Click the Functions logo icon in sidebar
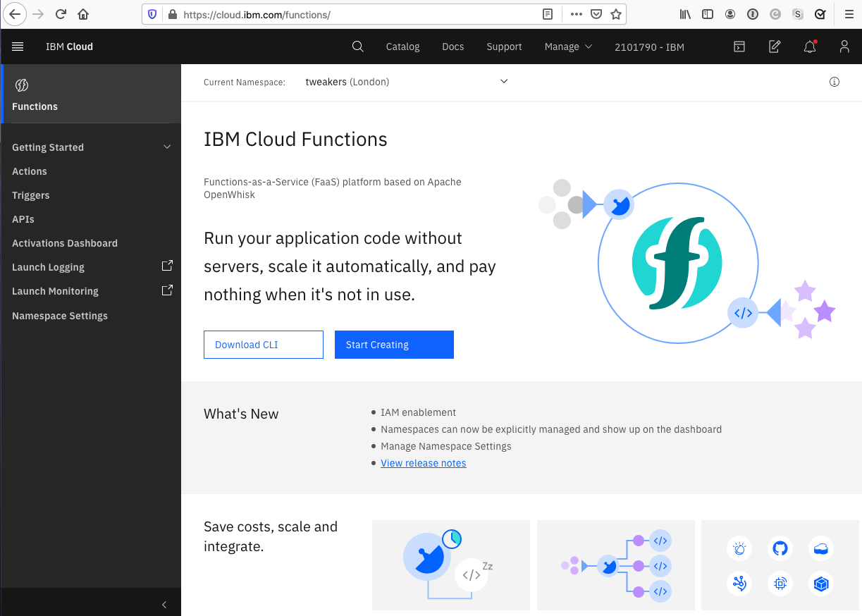Screen dimensions: 862x616 (21, 85)
